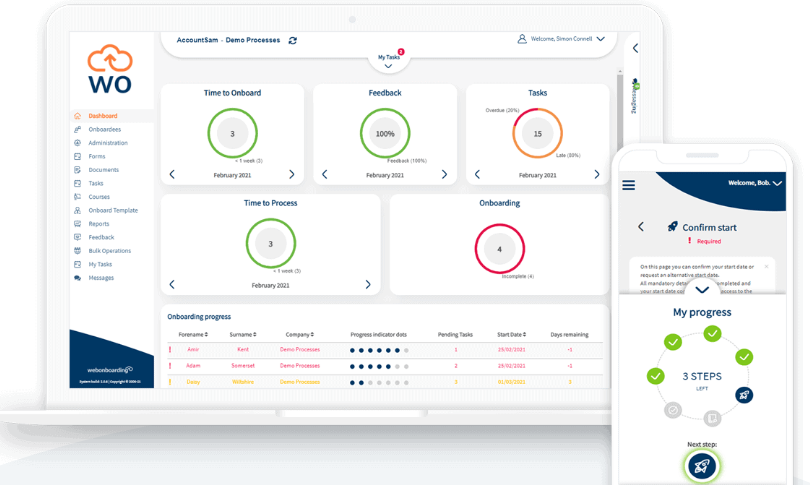Open the Onboardees sidebar icon

click(78, 129)
